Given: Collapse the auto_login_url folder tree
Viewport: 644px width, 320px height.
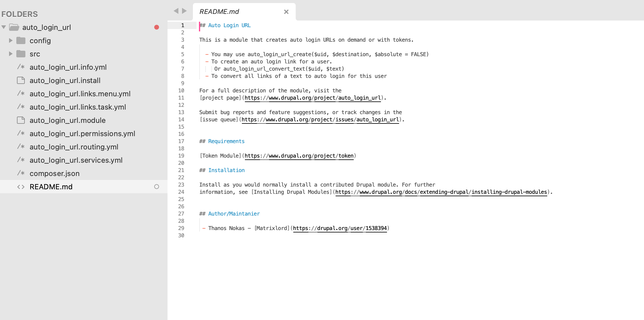Looking at the screenshot, I should pyautogui.click(x=4, y=27).
